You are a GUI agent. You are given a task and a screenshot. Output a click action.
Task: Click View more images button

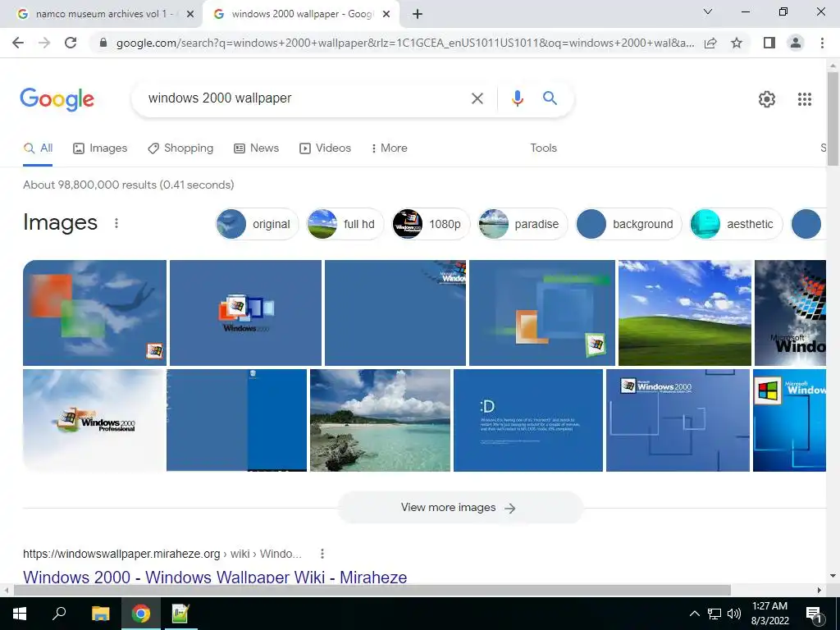coord(459,508)
